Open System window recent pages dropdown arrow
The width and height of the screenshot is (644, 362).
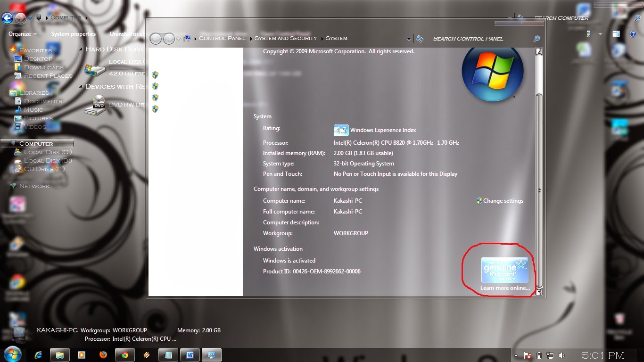point(179,39)
